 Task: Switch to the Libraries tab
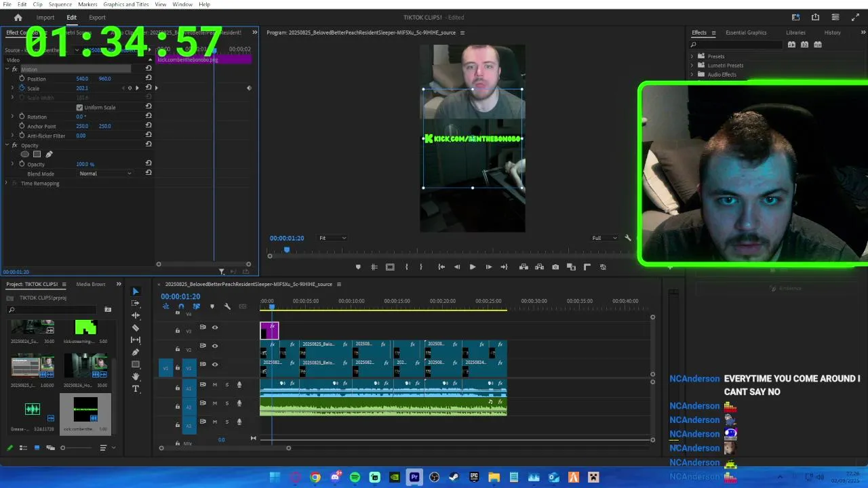(795, 33)
